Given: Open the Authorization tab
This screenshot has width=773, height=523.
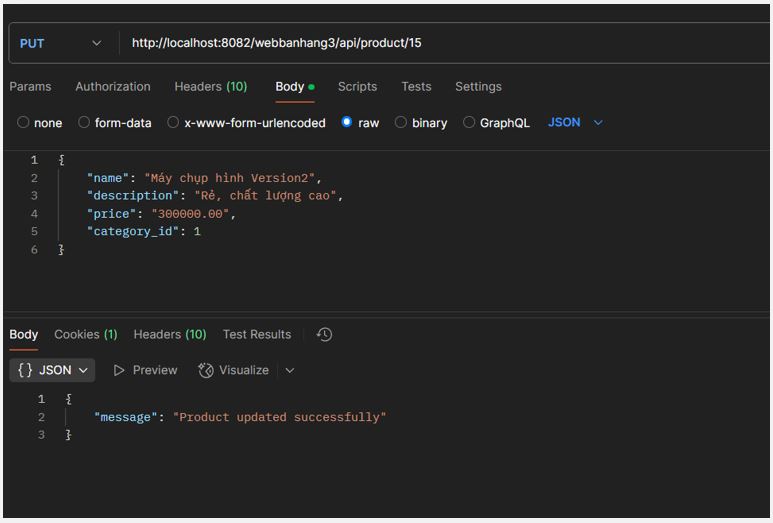Looking at the screenshot, I should pos(113,87).
